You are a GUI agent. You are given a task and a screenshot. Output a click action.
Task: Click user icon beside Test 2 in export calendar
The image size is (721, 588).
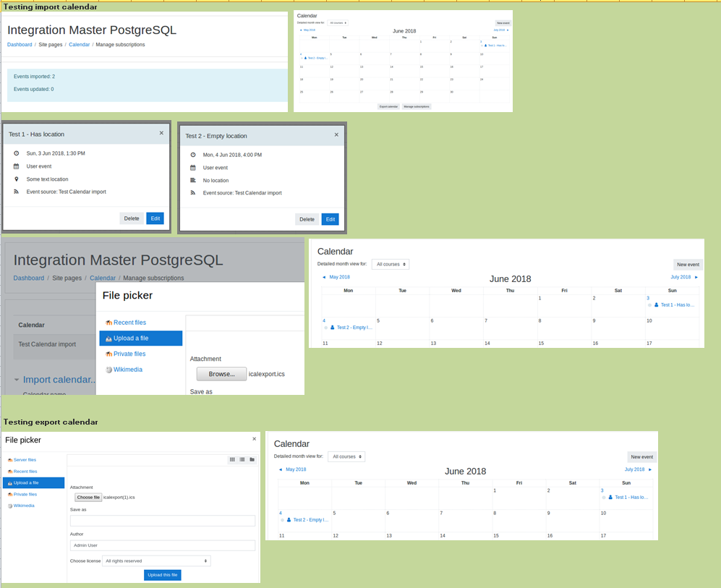pyautogui.click(x=289, y=519)
